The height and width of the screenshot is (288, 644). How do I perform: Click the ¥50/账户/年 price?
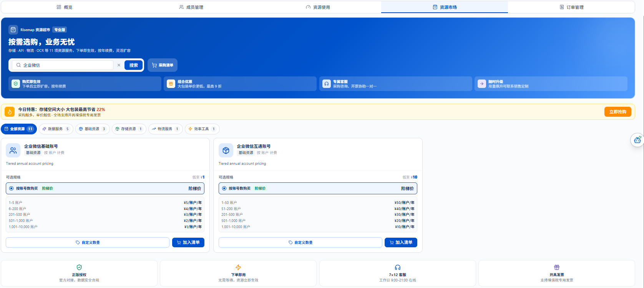point(404,203)
